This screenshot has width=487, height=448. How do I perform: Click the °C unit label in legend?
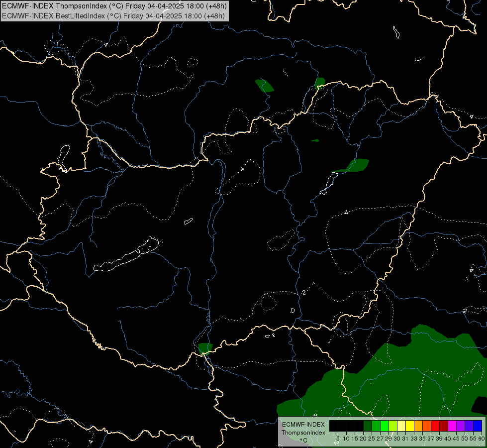click(x=303, y=441)
